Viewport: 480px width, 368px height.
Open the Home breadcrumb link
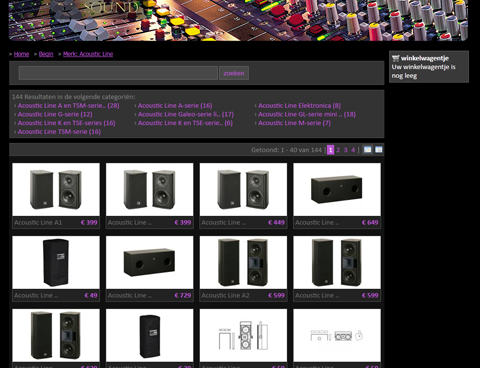21,54
